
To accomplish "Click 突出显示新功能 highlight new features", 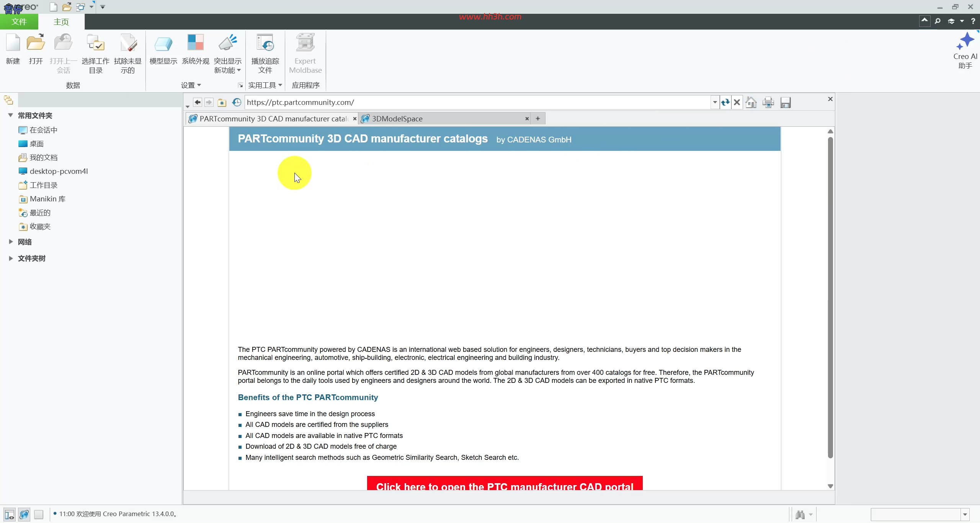I will coord(227,54).
